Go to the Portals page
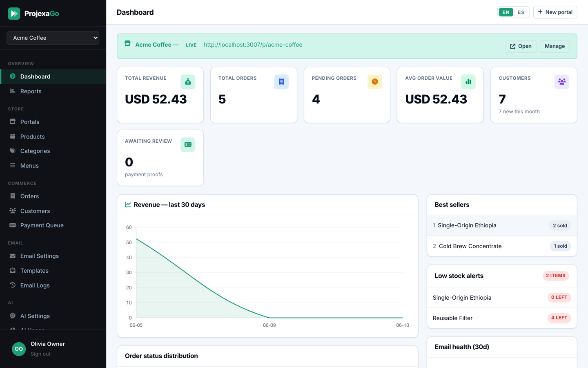The width and height of the screenshot is (588, 368). point(53,122)
